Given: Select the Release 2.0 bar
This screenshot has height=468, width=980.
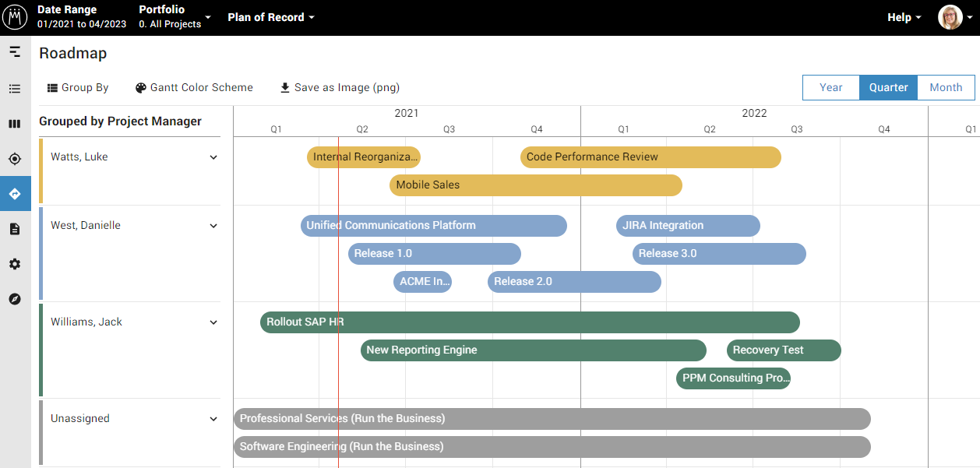Looking at the screenshot, I should click(x=574, y=282).
